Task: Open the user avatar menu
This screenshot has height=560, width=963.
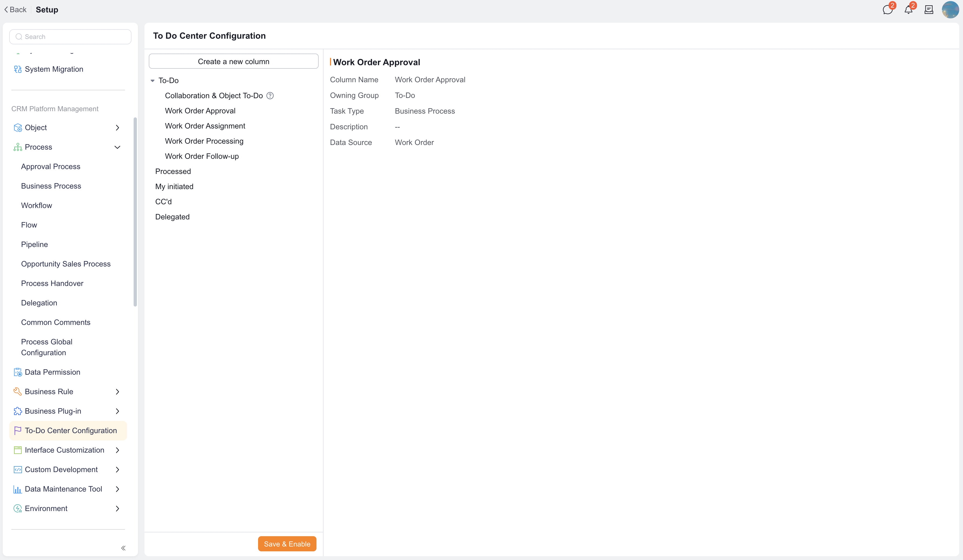Action: pyautogui.click(x=950, y=9)
